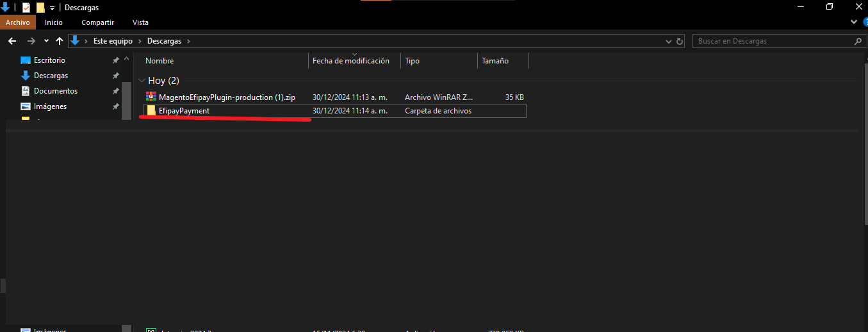Collapse the Hoy (2) group
The width and height of the screenshot is (868, 332).
tap(142, 81)
